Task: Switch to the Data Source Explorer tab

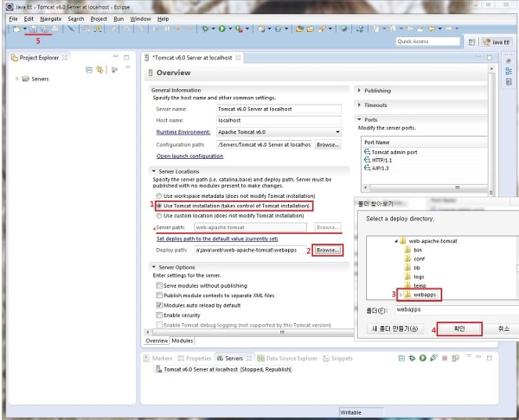Action: 287,358
